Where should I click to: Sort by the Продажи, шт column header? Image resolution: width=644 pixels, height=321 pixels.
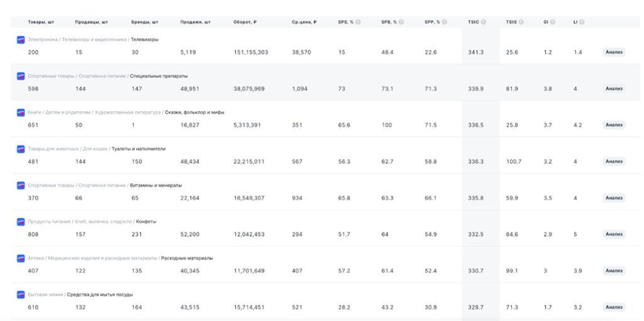pyautogui.click(x=195, y=22)
